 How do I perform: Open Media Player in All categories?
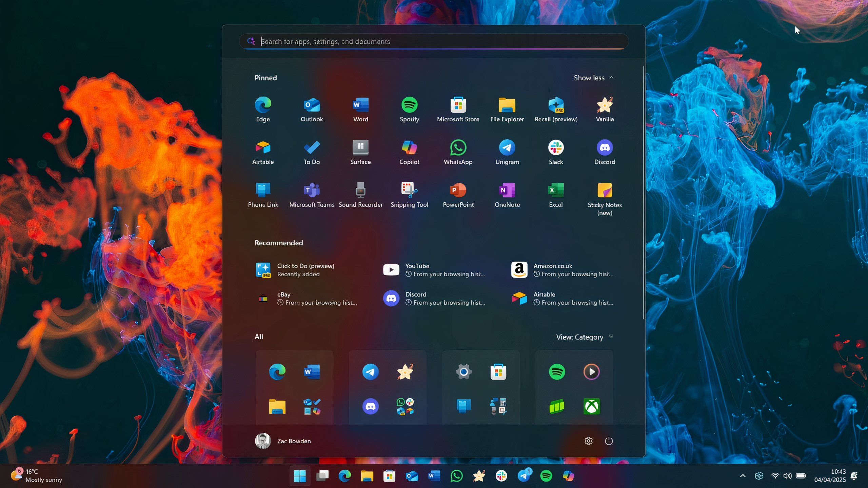[592, 372]
